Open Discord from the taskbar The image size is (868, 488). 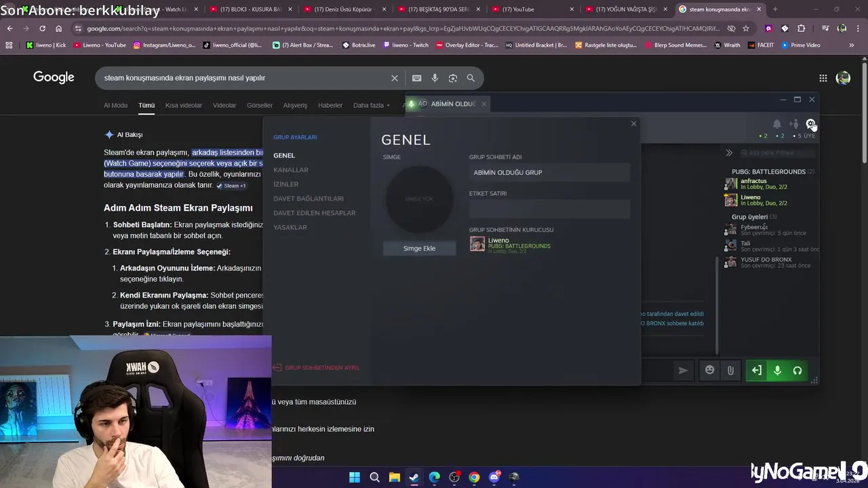494,477
